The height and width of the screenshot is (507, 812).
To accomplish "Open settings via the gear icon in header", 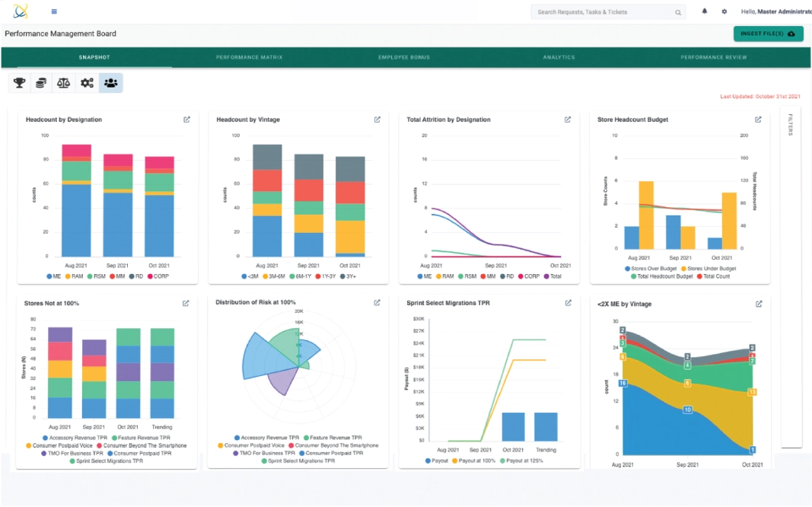I will click(x=724, y=11).
